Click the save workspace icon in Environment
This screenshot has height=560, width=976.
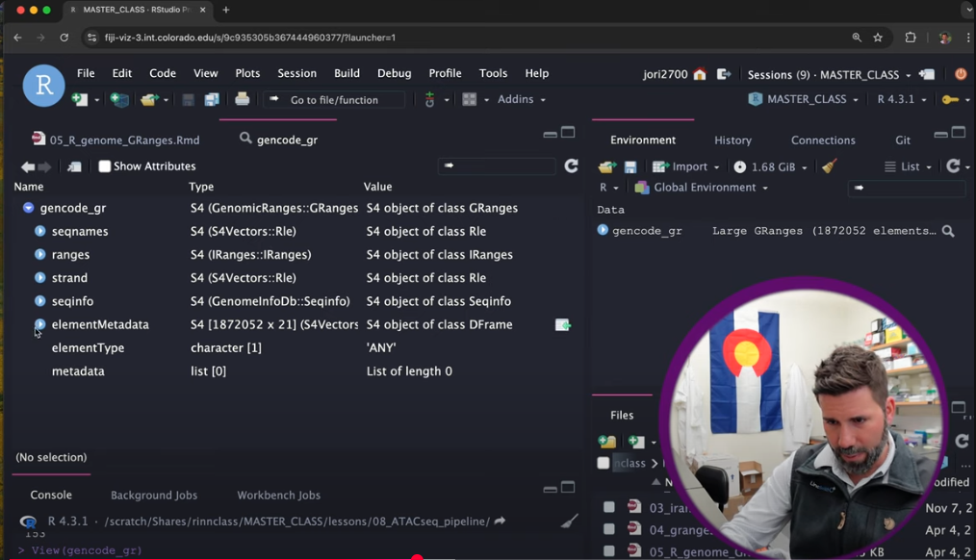[x=630, y=166]
